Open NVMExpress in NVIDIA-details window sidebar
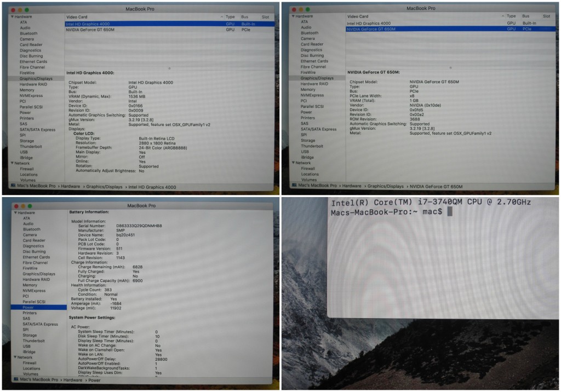This screenshot has height=392, width=561. click(312, 95)
